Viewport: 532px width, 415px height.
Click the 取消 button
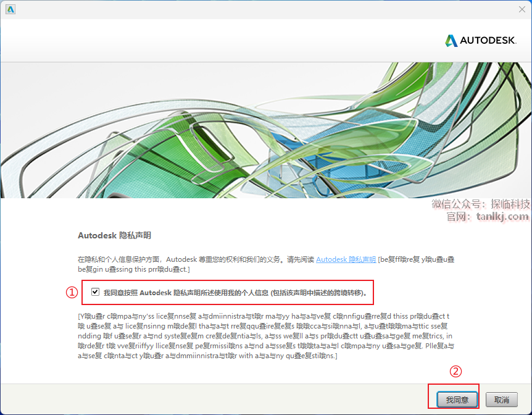tap(502, 400)
